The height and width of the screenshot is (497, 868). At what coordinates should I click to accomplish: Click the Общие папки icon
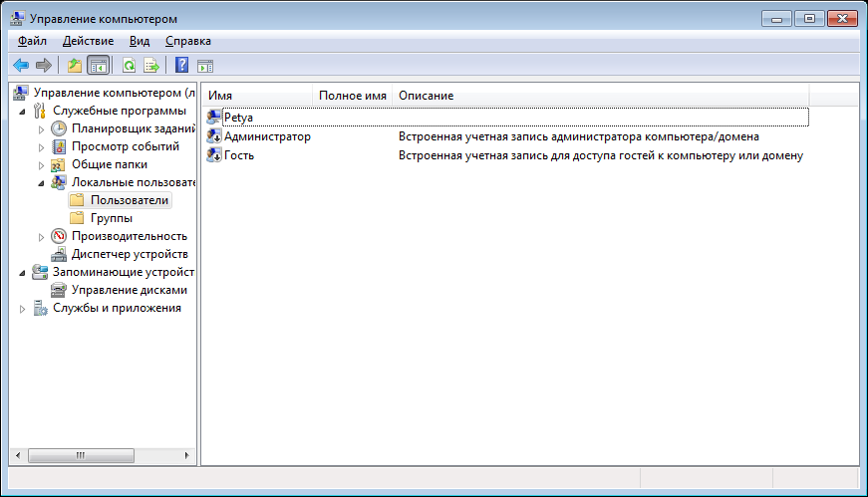pyautogui.click(x=58, y=165)
